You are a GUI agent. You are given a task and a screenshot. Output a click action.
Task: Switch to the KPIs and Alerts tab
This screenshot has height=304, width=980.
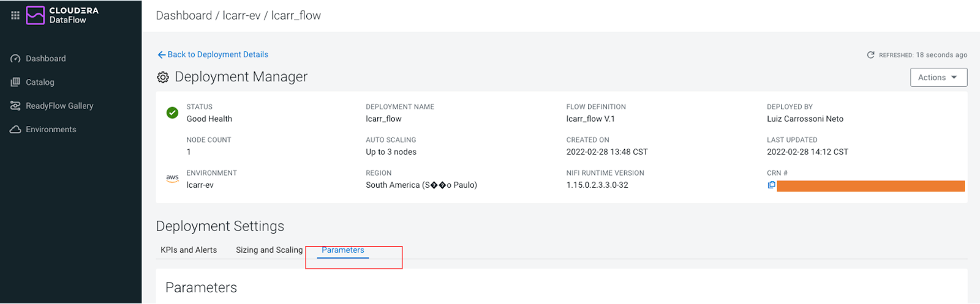[x=189, y=250]
